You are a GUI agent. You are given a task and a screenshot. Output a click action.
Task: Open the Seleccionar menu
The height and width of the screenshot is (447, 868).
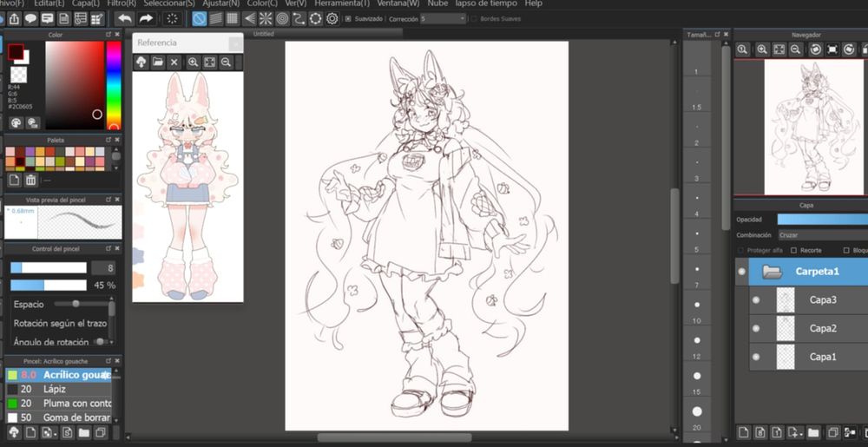pos(169,3)
